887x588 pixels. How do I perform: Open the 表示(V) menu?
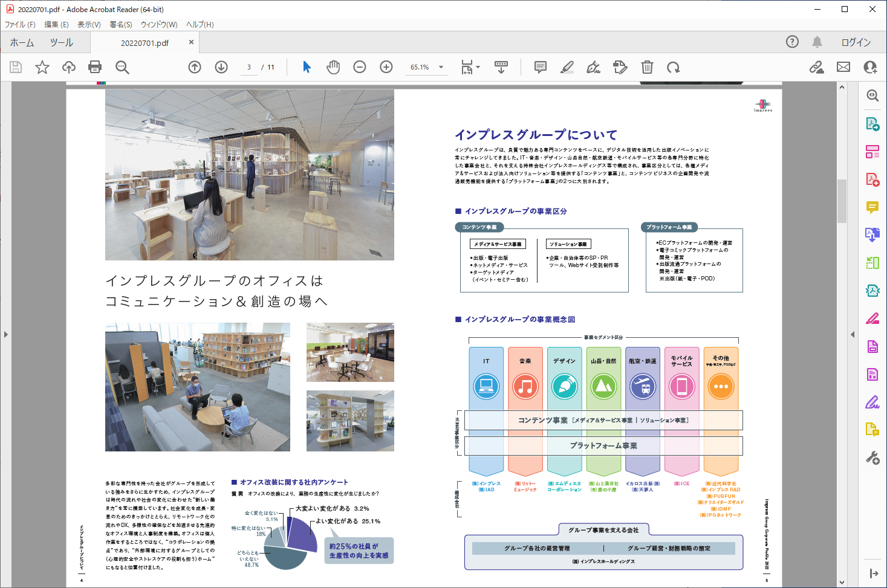[x=88, y=25]
